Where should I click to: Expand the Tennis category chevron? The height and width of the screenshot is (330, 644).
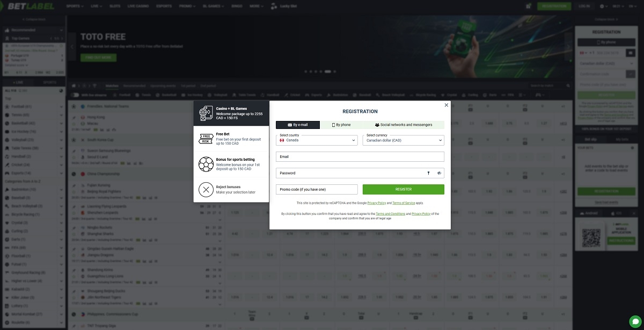pyautogui.click(x=62, y=115)
